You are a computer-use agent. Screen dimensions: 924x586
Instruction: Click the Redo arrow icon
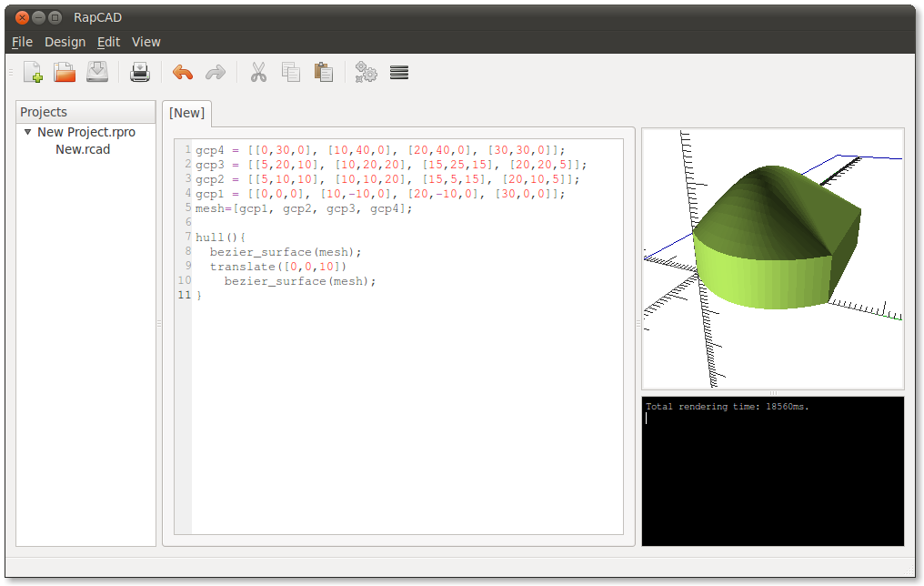[x=216, y=73]
